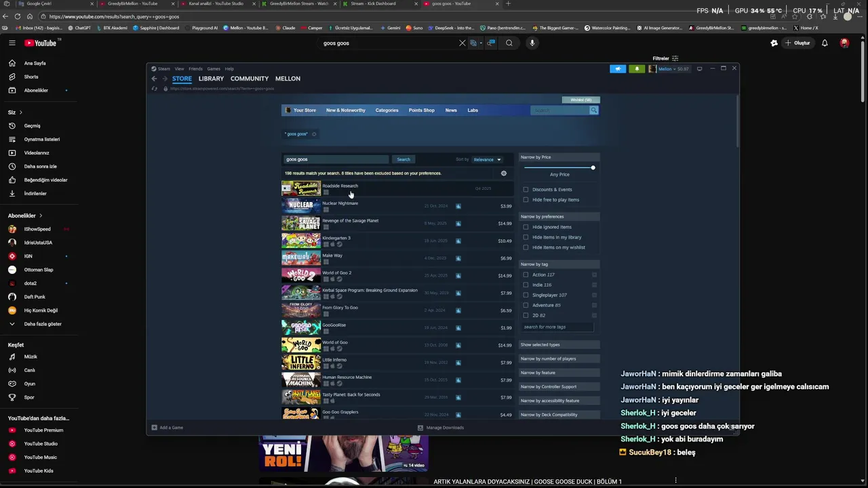Click Manage Downloads icon in Steam
The image size is (868, 488).
point(420,428)
